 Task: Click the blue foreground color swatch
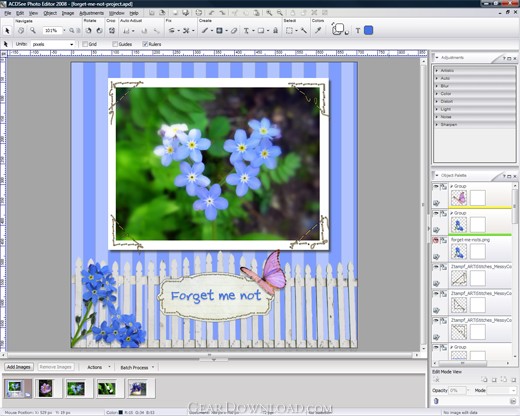click(368, 30)
